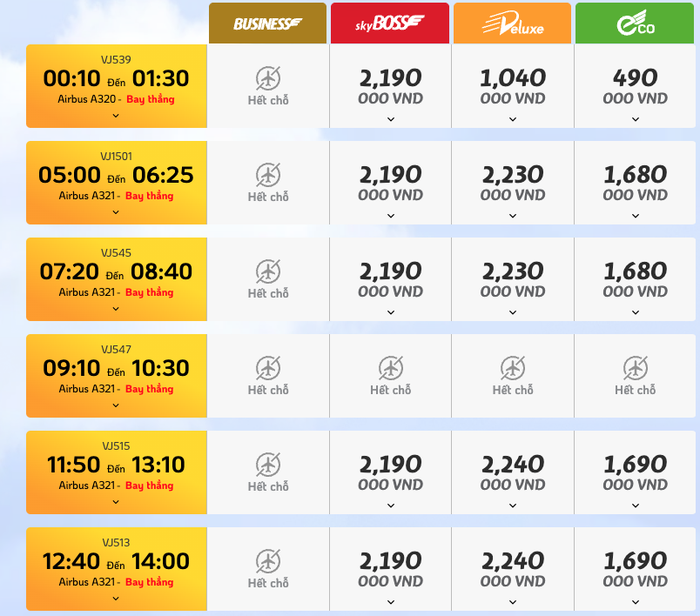Click sold-out plane icon in VJ547 Eco cell
The width and height of the screenshot is (700, 616).
pyautogui.click(x=636, y=368)
